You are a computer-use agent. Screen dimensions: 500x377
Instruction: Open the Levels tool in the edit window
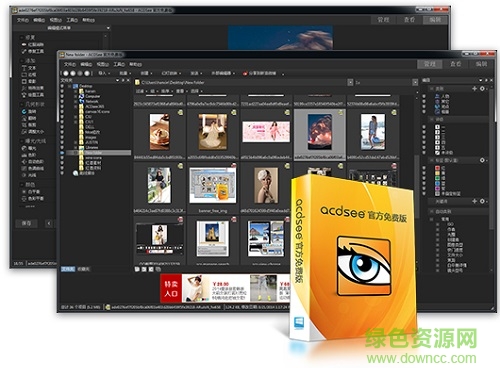click(29, 155)
